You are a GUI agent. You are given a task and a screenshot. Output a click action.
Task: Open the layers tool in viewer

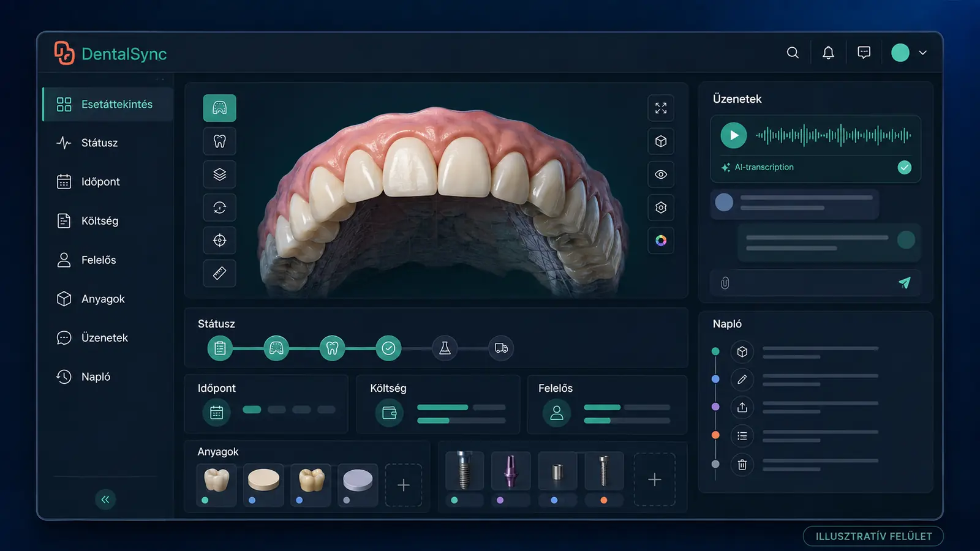219,174
